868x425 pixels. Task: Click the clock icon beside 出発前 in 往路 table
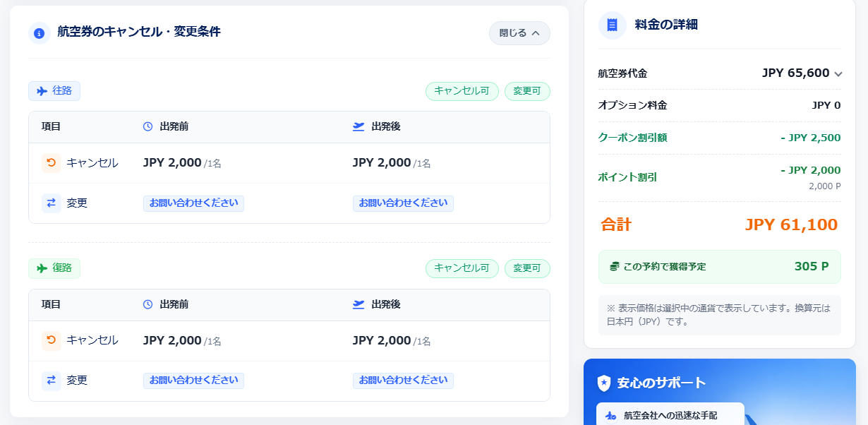point(147,126)
